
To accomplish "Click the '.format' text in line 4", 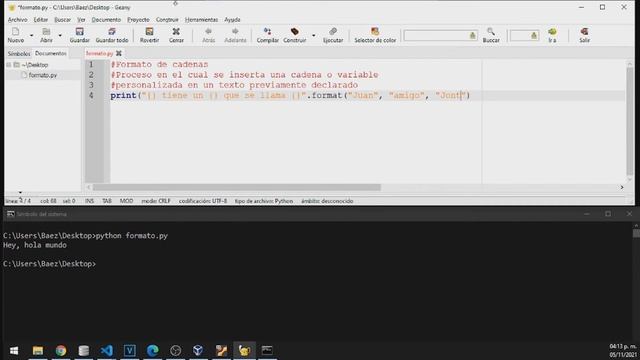I will click(324, 96).
